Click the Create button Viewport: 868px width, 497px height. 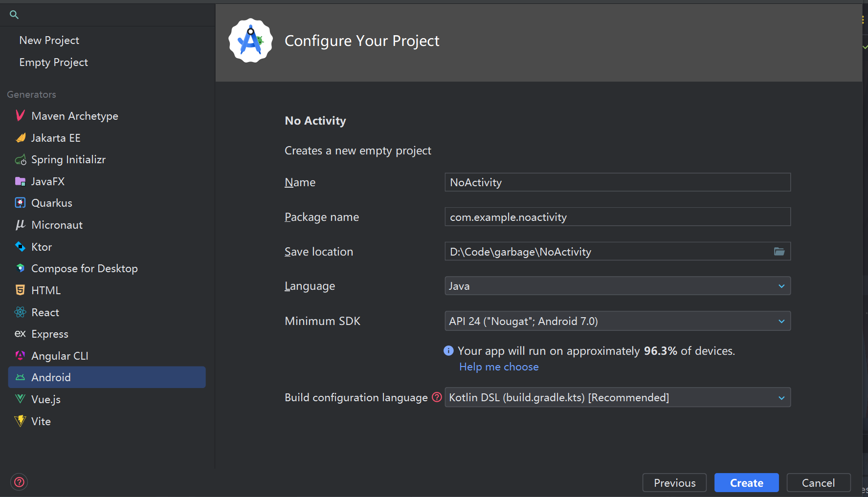tap(747, 483)
